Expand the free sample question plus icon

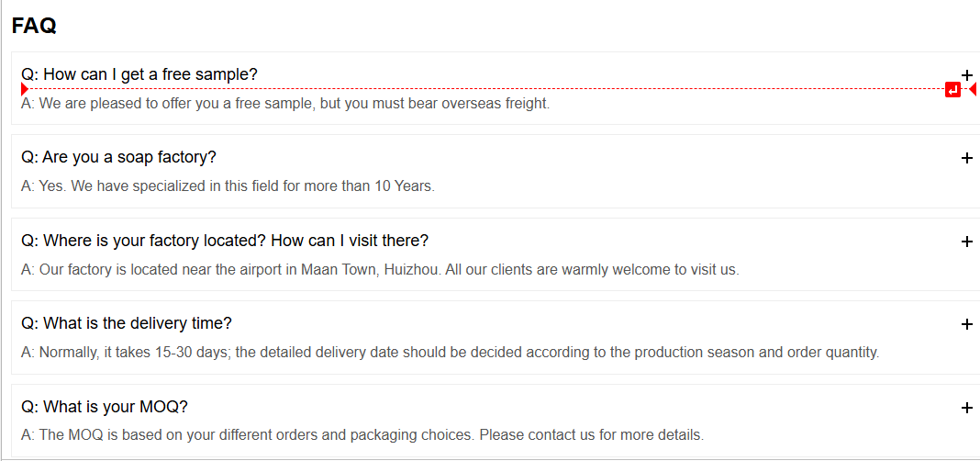967,75
